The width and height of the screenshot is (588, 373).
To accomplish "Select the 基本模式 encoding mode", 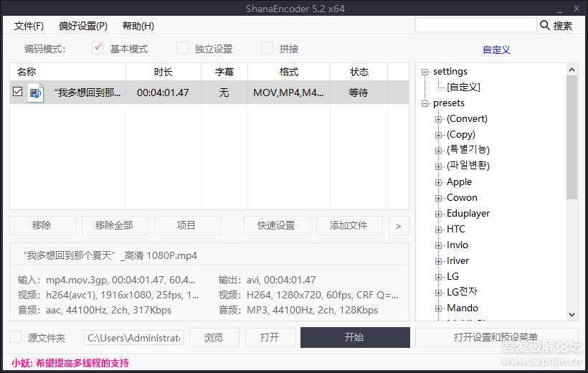I will coord(98,48).
